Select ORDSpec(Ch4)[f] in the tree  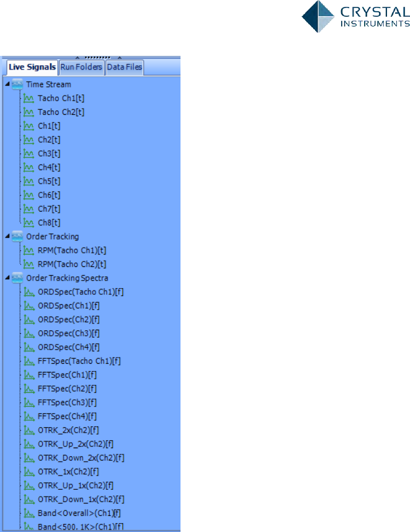pos(69,348)
